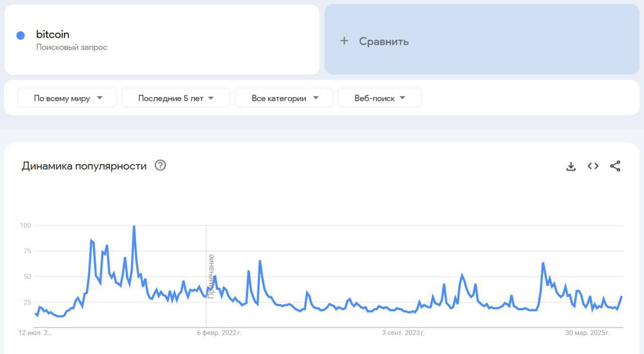The image size is (644, 354).
Task: Edit the bitcoin search term
Action: 53,34
